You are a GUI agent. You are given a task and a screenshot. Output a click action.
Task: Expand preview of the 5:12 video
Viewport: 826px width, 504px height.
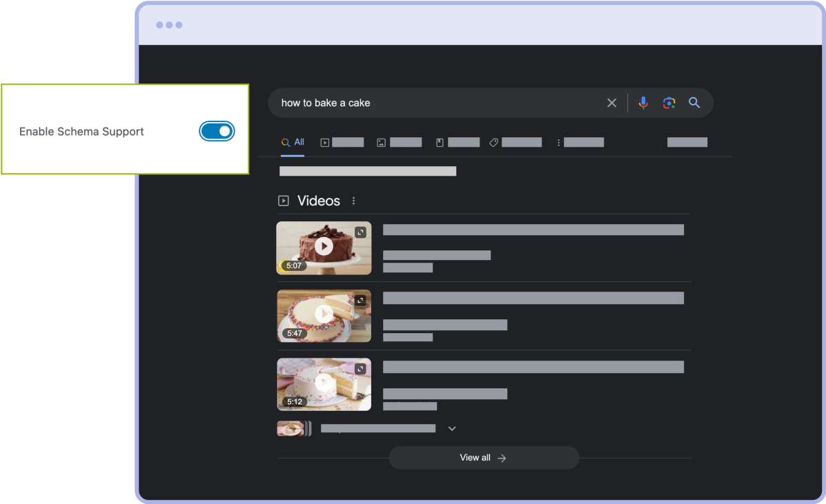[360, 369]
